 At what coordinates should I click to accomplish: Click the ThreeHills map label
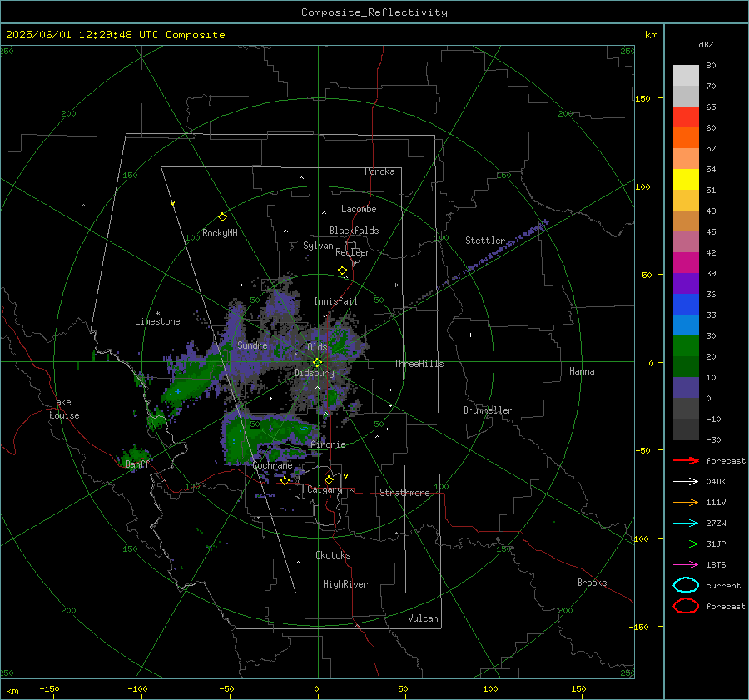[x=419, y=364]
